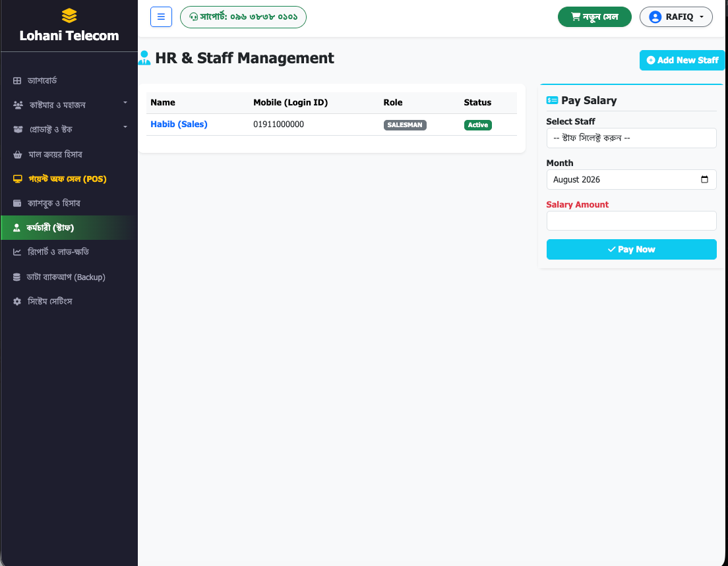Click the staff person icon in sidebar
The width and height of the screenshot is (728, 566).
click(16, 228)
